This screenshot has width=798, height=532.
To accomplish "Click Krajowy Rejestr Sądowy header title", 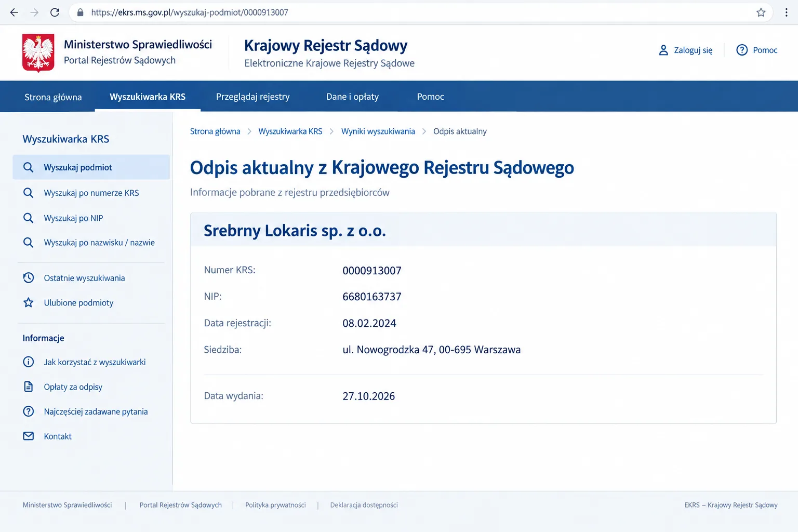I will (326, 46).
